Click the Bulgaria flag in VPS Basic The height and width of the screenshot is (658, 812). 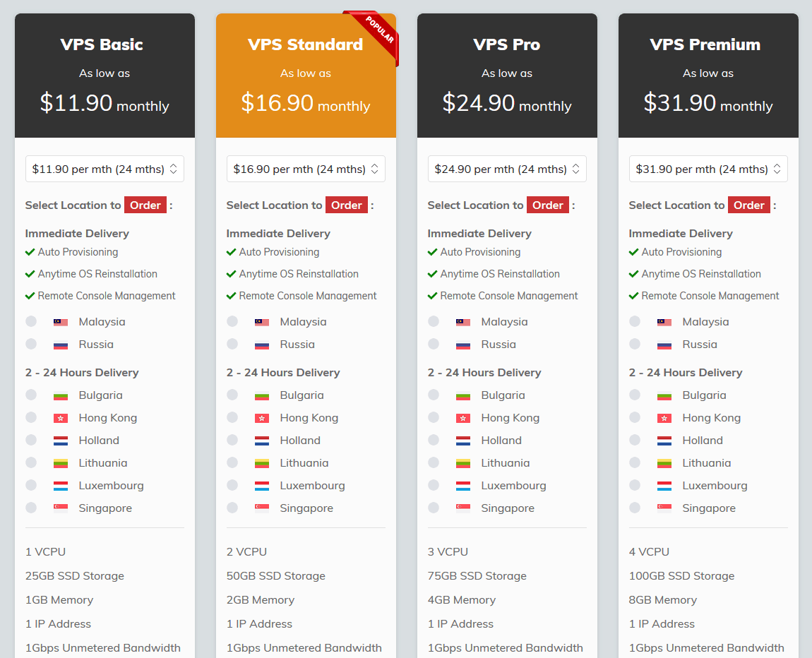(x=61, y=395)
